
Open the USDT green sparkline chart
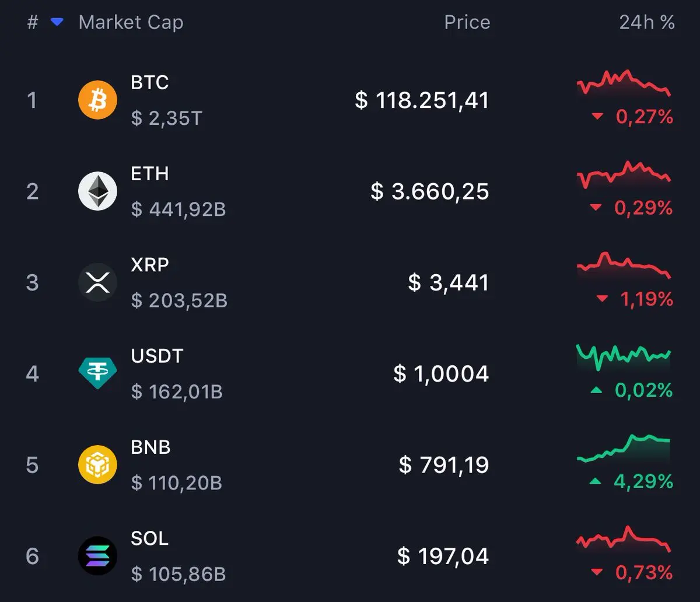624,357
